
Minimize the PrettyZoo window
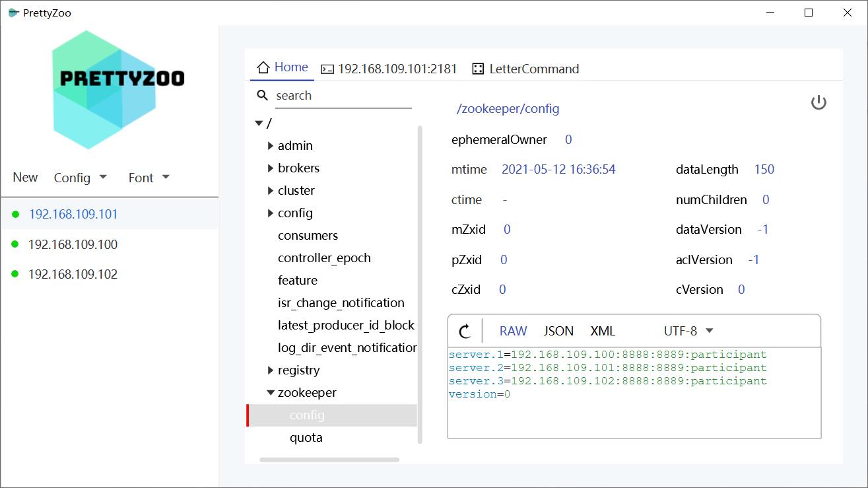(x=770, y=13)
